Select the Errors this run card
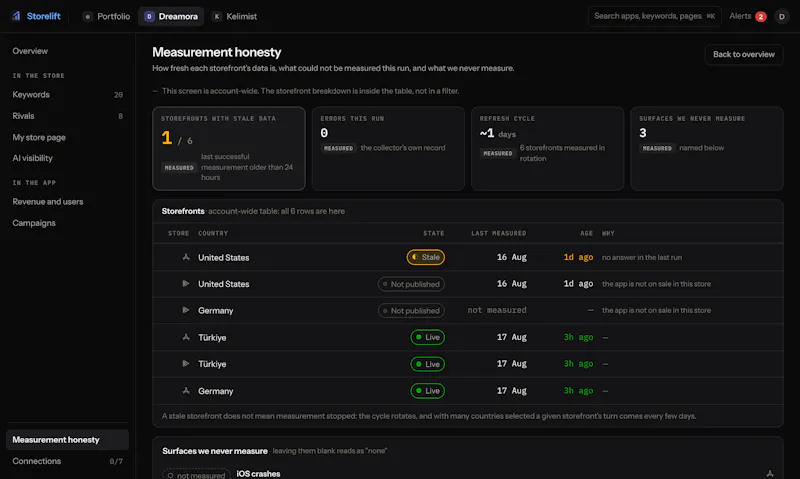Image resolution: width=800 pixels, height=479 pixels. [x=388, y=148]
